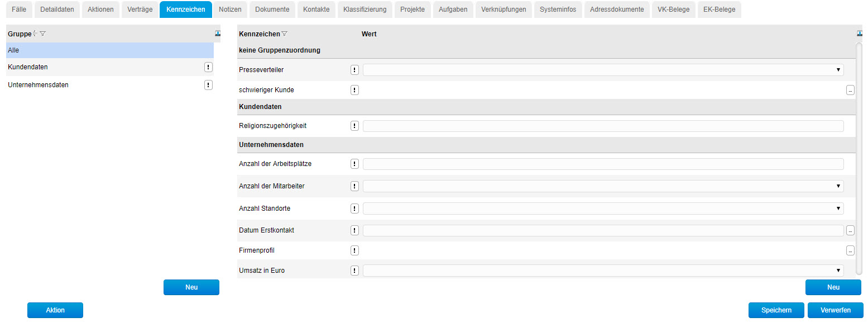Screen dimensions: 868x322
Task: Click the Wert column header
Action: tap(369, 34)
